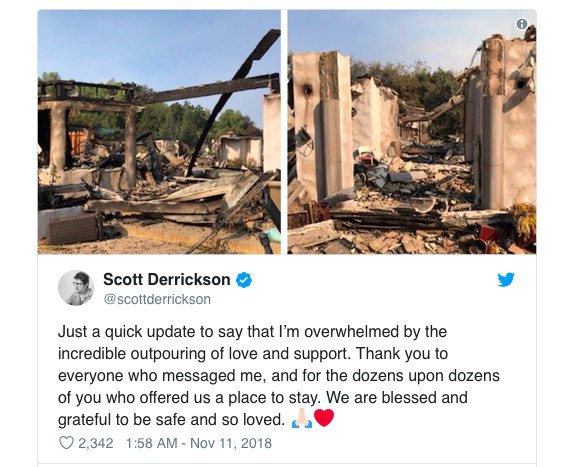This screenshot has width=570, height=467.
Task: Click the blue verified badge
Action: 244,280
